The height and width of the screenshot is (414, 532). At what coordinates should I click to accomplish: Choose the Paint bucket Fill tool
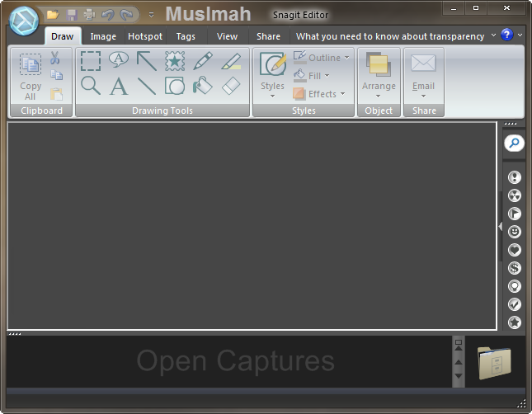click(x=203, y=86)
